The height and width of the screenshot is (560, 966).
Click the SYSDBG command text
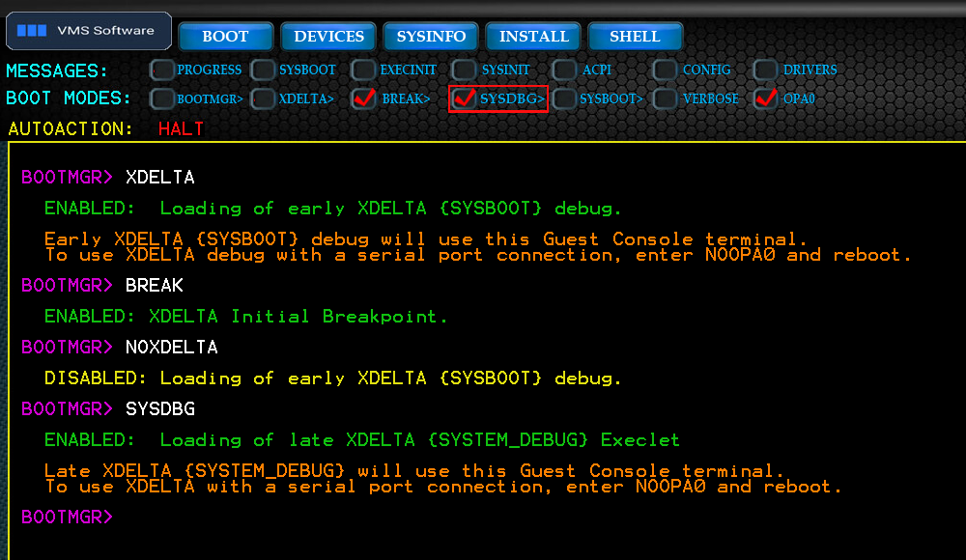160,408
